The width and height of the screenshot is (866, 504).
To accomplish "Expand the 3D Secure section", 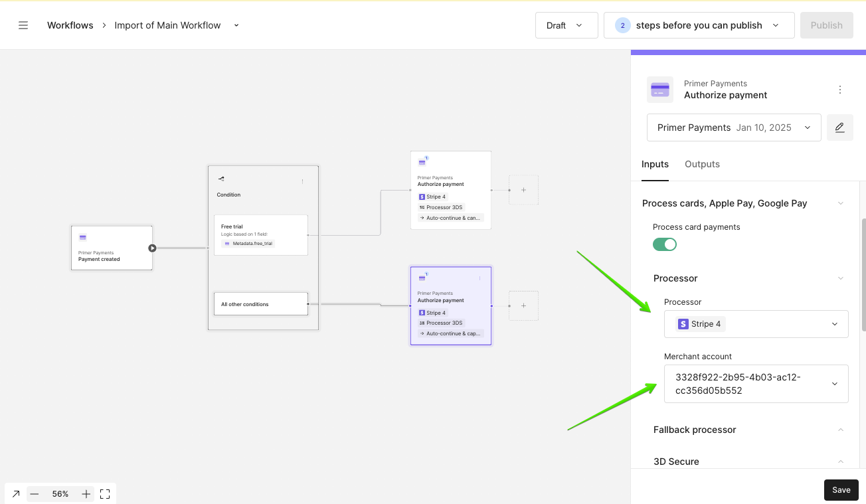I will pyautogui.click(x=841, y=462).
